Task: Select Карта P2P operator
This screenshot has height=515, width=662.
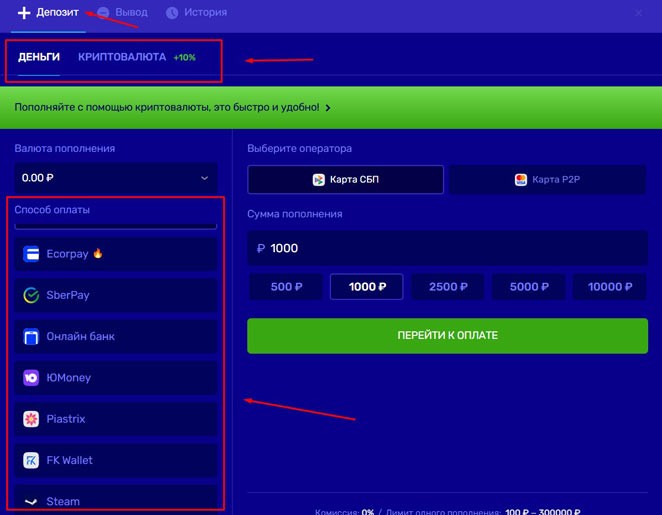Action: tap(548, 180)
